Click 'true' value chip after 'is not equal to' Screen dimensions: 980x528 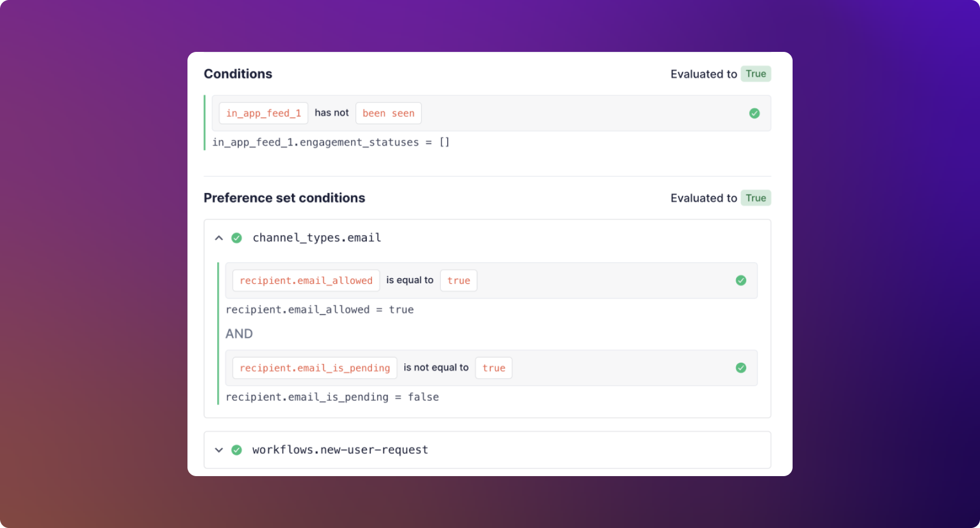tap(493, 368)
